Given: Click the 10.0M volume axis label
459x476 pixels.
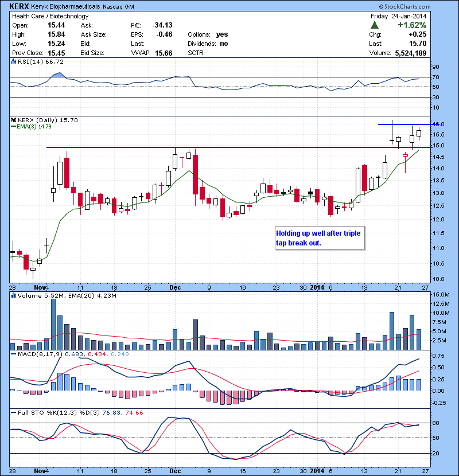Looking at the screenshot, I should [x=441, y=313].
